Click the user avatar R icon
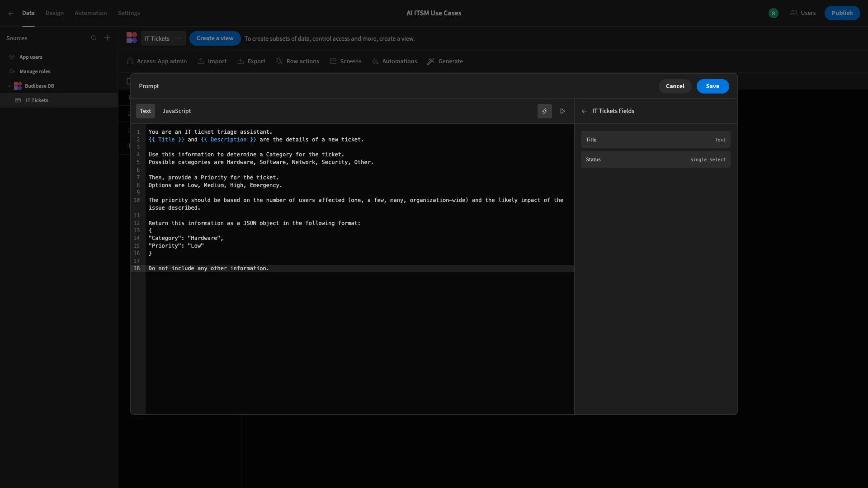 point(774,13)
